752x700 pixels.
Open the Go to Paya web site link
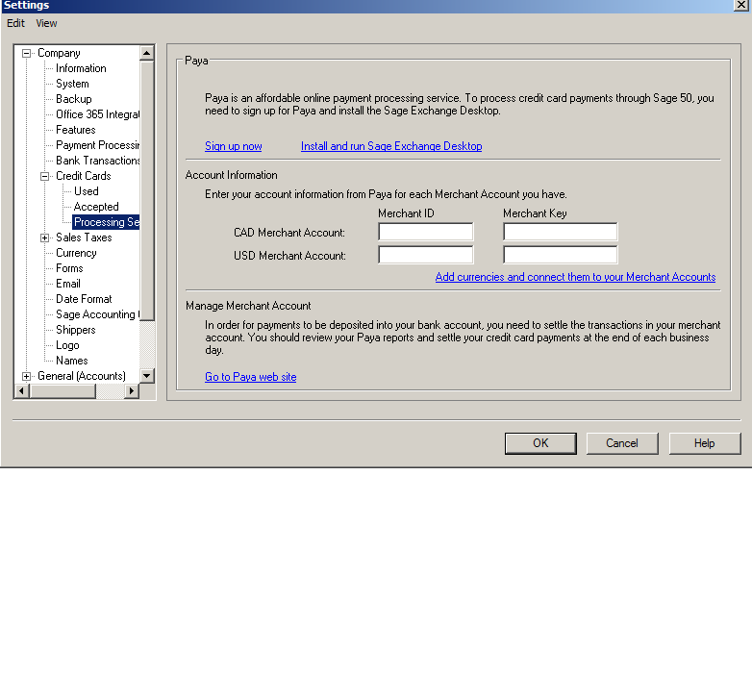pyautogui.click(x=251, y=377)
